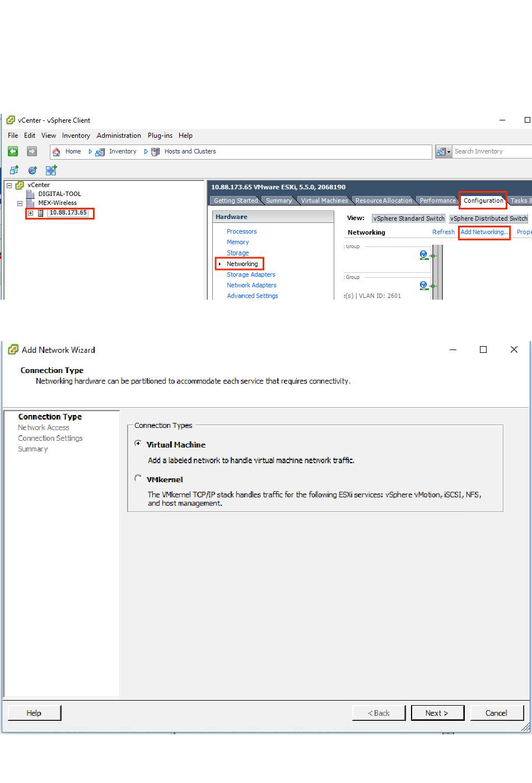Open the Advanced Settings link

click(253, 296)
